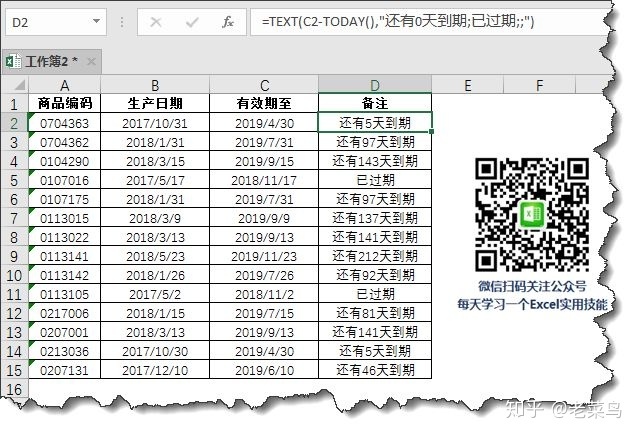This screenshot has height=436, width=639.
Task: Click the 已过期 cell in row 5
Action: [x=375, y=180]
